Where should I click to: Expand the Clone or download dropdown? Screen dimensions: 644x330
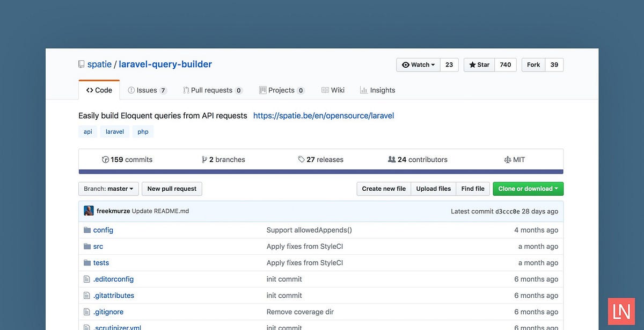pyautogui.click(x=528, y=189)
